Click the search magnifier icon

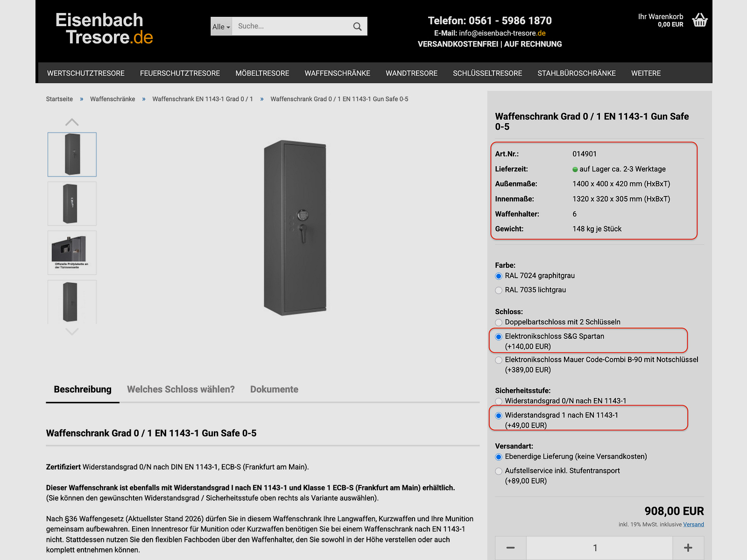pyautogui.click(x=357, y=27)
